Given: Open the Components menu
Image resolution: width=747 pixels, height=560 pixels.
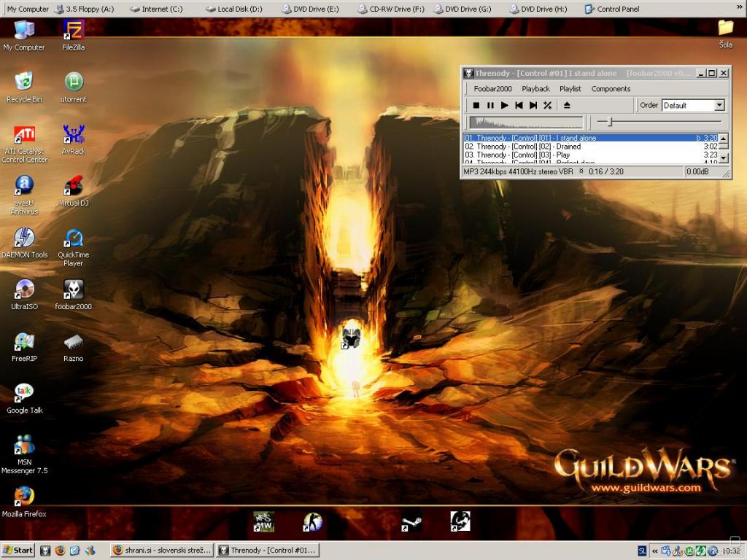Looking at the screenshot, I should tap(611, 88).
